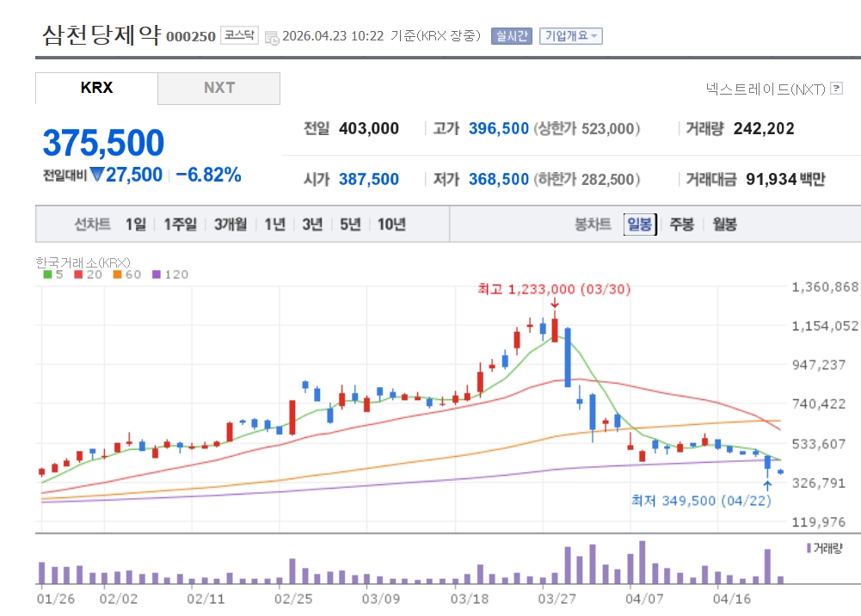861x616 pixels.
Task: Select the 10년 line chart period
Action: click(391, 224)
